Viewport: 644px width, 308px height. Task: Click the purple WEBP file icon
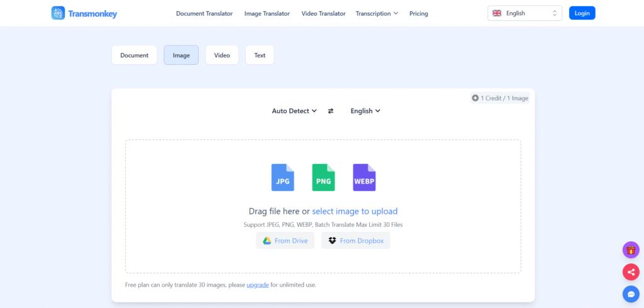click(364, 177)
